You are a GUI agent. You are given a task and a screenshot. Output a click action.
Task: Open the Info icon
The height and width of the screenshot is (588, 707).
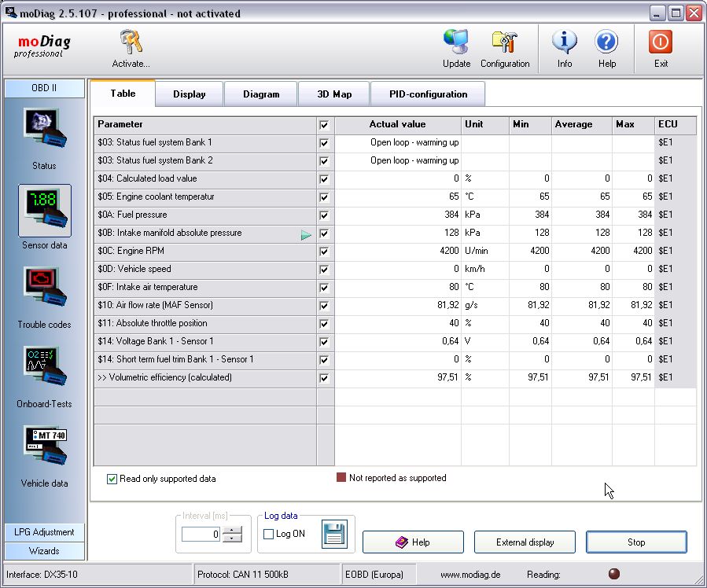tap(564, 43)
